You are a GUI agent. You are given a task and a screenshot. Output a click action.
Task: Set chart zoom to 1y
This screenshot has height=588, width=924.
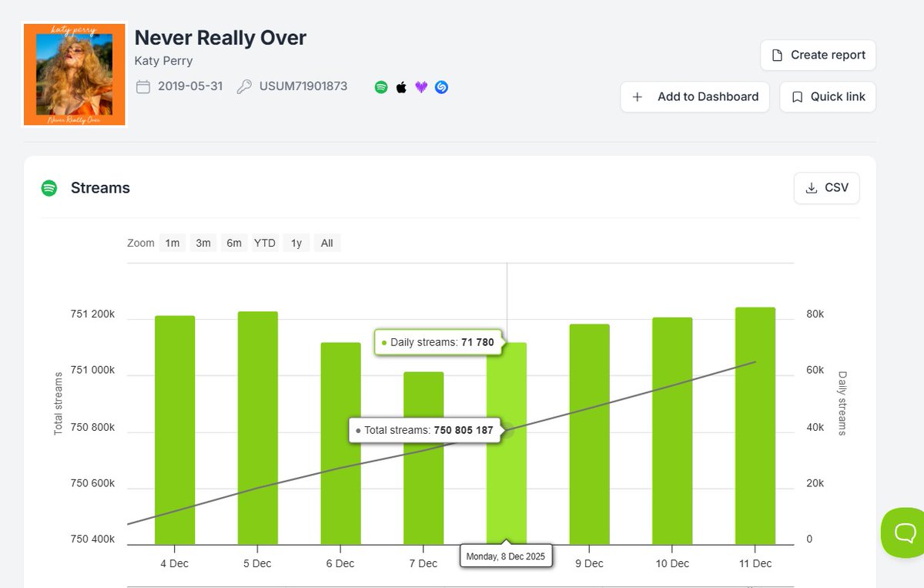point(296,243)
